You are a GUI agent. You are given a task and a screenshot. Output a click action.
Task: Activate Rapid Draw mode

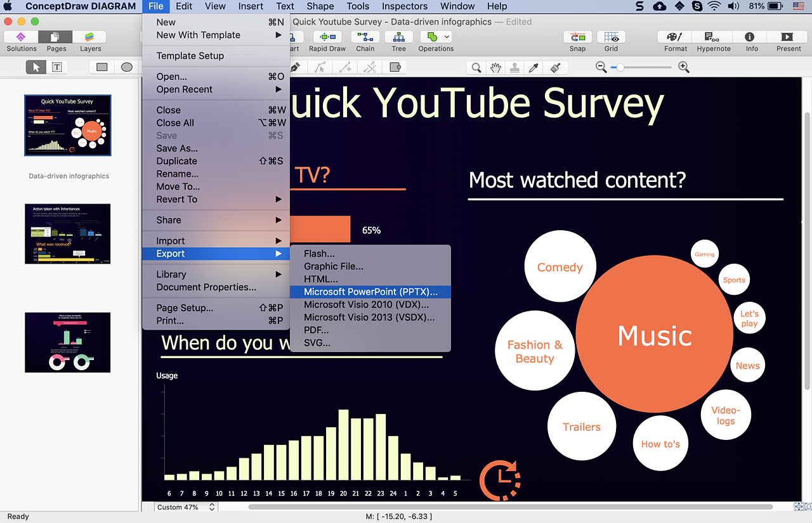point(327,42)
